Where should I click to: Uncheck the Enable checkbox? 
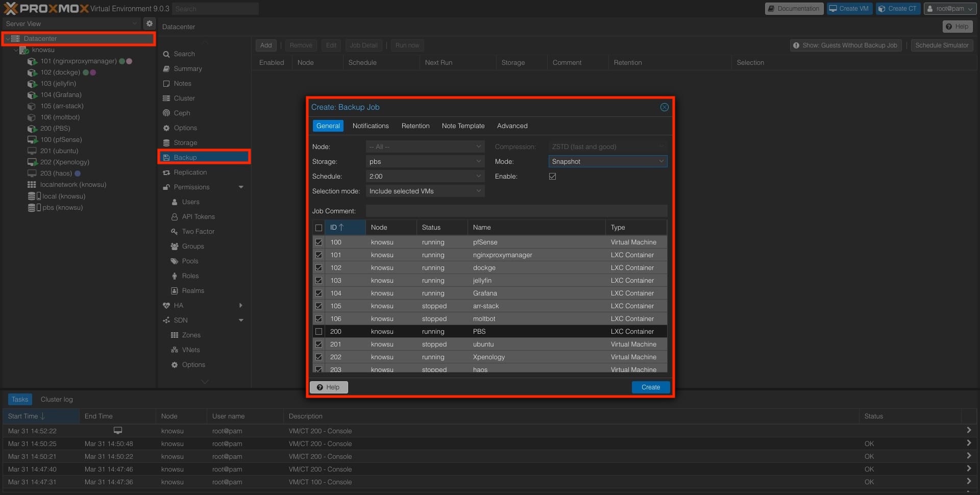pos(552,177)
